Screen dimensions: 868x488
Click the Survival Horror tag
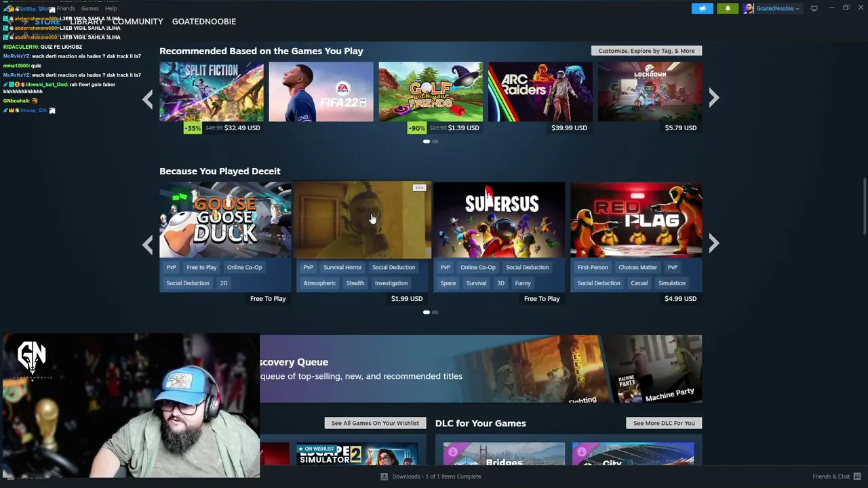(x=342, y=267)
